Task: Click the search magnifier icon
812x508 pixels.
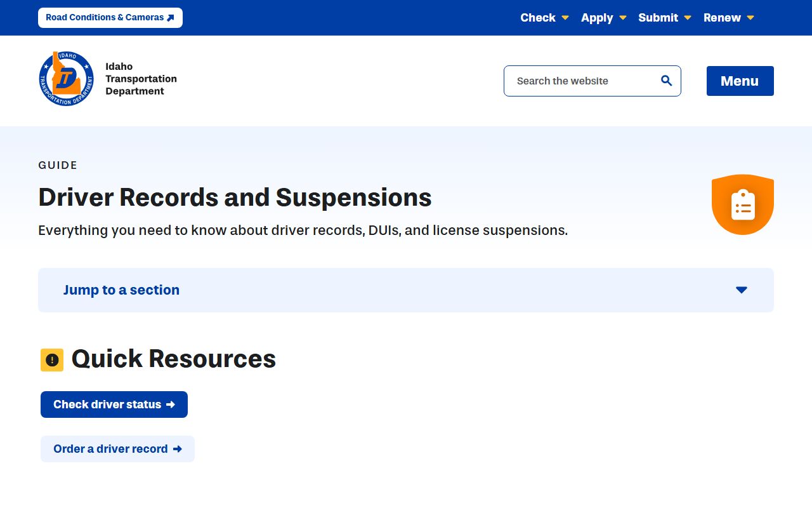Action: [x=666, y=81]
